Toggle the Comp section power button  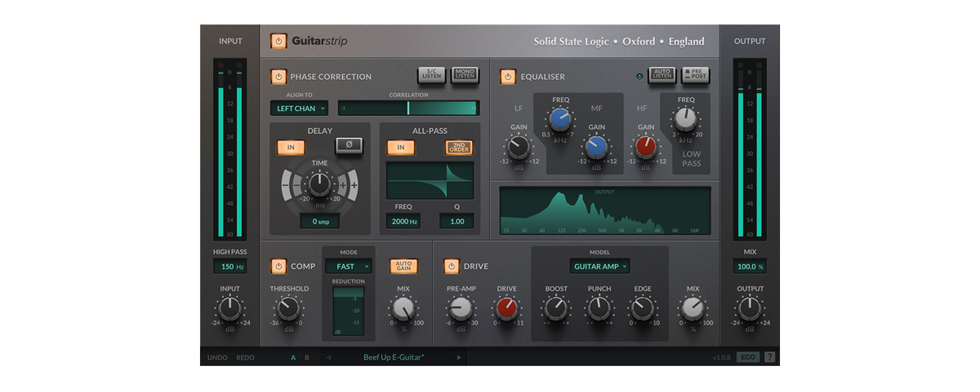(x=278, y=266)
